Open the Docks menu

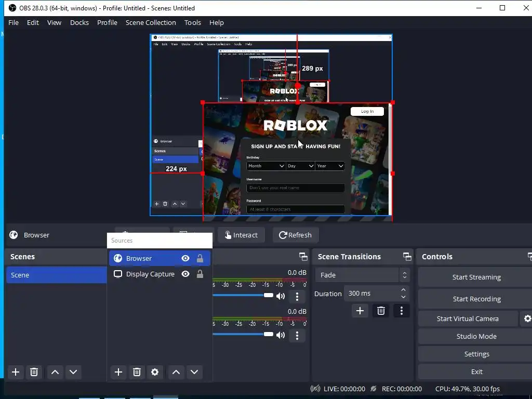click(79, 23)
